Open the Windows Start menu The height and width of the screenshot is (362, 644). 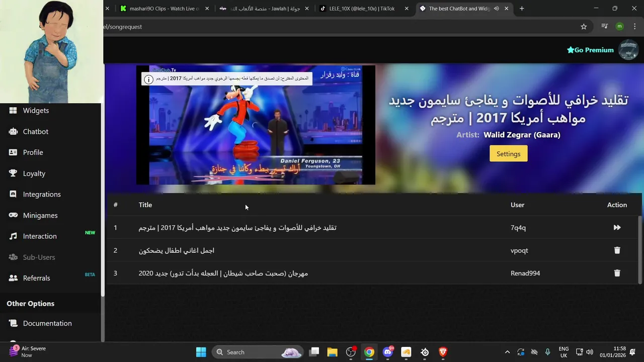pyautogui.click(x=201, y=352)
